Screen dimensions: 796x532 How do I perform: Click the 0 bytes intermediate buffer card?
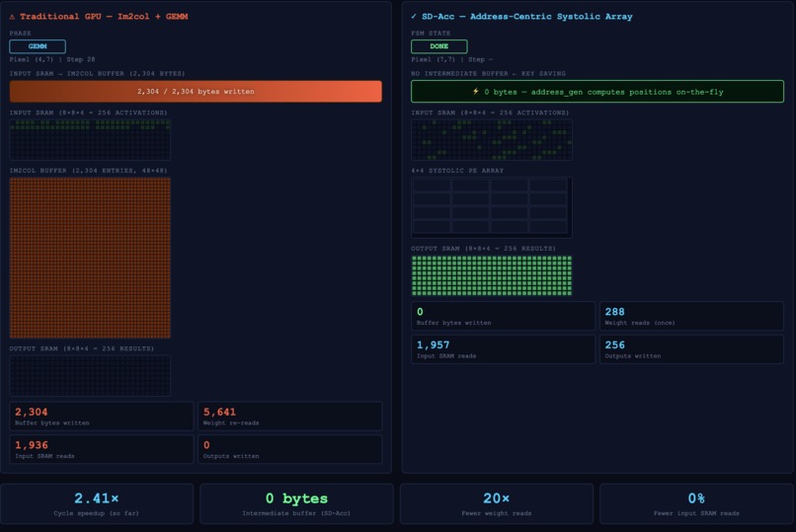[x=296, y=503]
